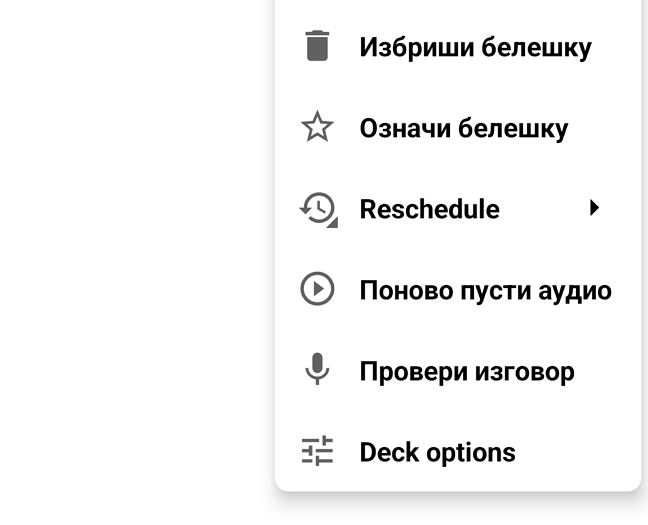Click the black triangle beside Reschedule

click(595, 208)
